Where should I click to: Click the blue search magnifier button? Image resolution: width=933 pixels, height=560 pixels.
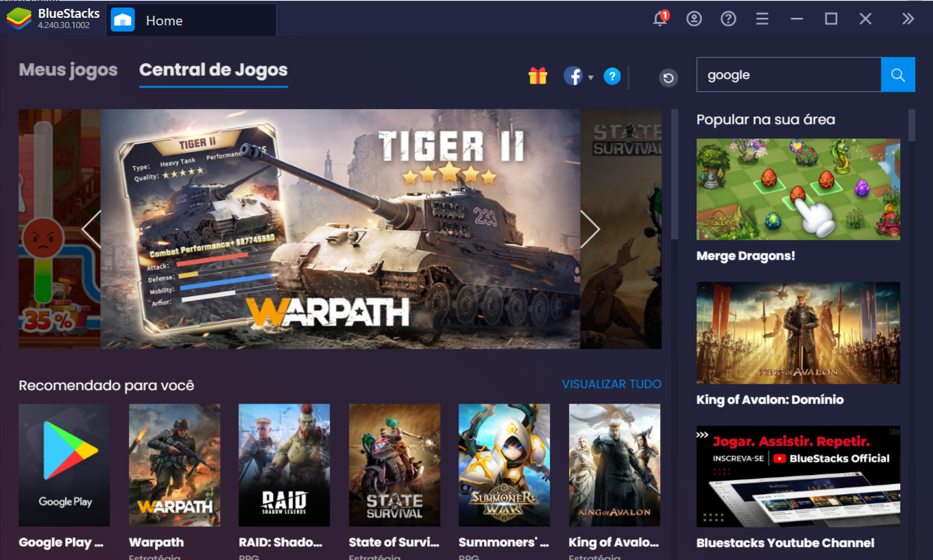pos(898,75)
